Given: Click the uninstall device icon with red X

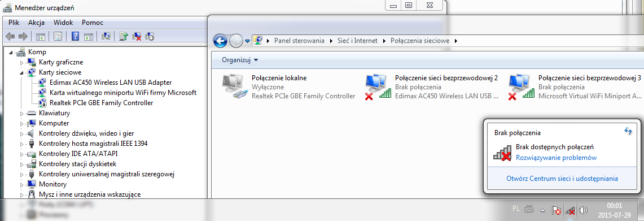Looking at the screenshot, I should click(137, 36).
